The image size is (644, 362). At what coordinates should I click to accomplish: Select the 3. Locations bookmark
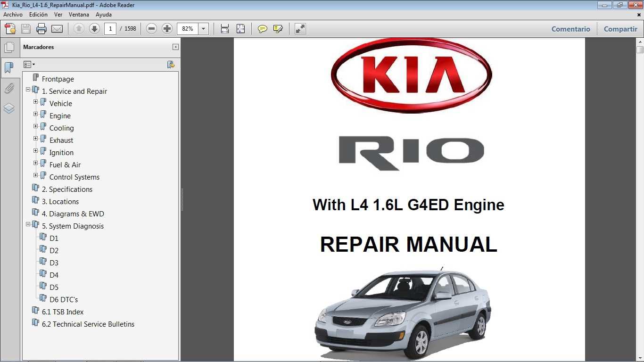tap(60, 202)
